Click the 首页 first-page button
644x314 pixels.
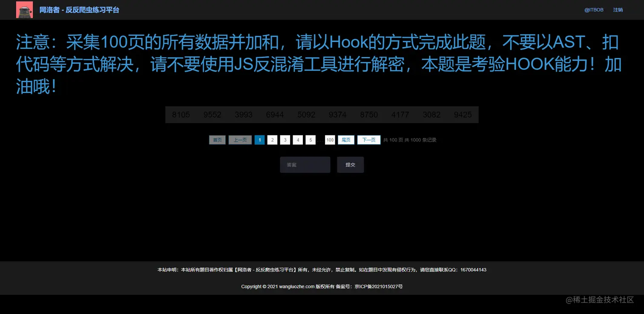(217, 140)
